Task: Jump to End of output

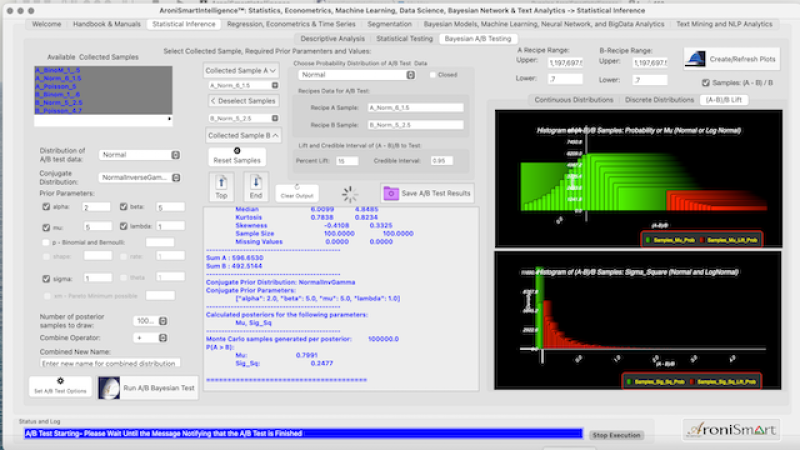Action: 256,187
